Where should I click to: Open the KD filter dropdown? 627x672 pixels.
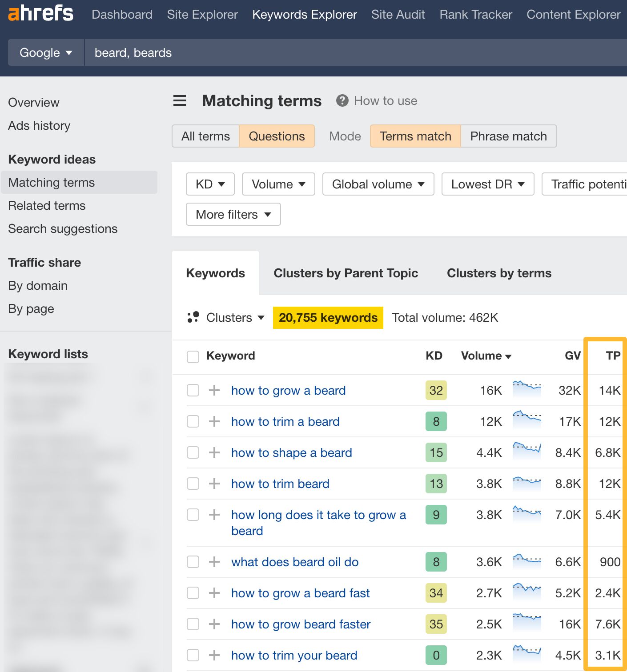coord(209,184)
